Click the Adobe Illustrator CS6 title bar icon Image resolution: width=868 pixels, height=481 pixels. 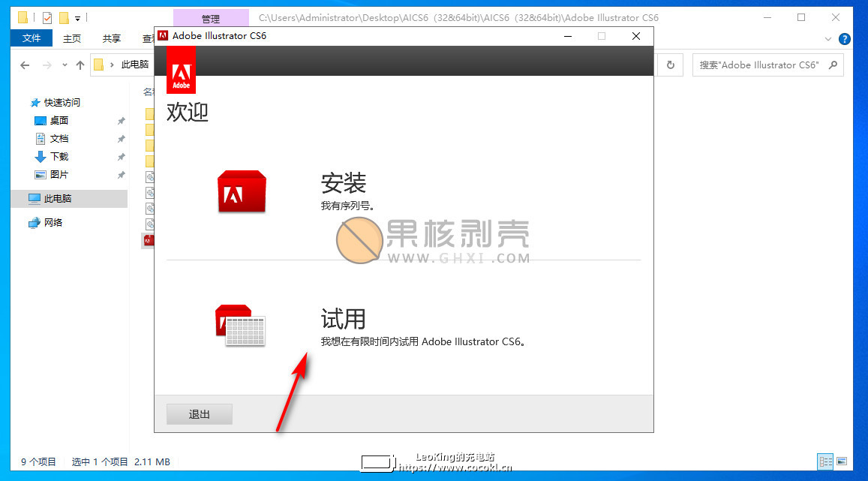[163, 36]
